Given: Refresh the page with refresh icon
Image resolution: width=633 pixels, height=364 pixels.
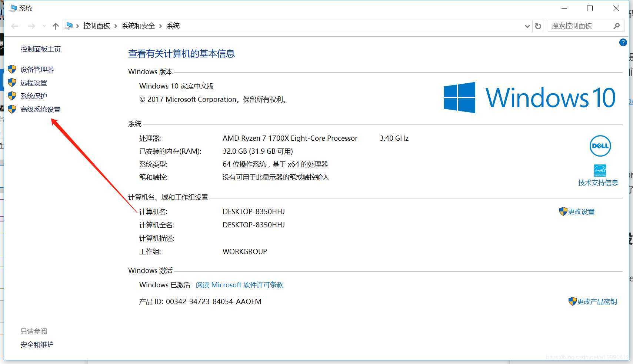Looking at the screenshot, I should pyautogui.click(x=538, y=26).
